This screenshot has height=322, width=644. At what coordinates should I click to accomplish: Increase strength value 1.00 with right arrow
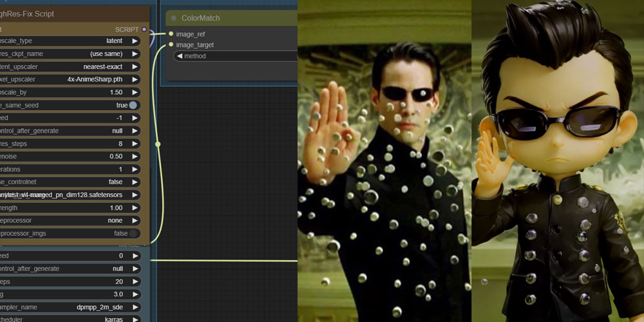pos(135,208)
